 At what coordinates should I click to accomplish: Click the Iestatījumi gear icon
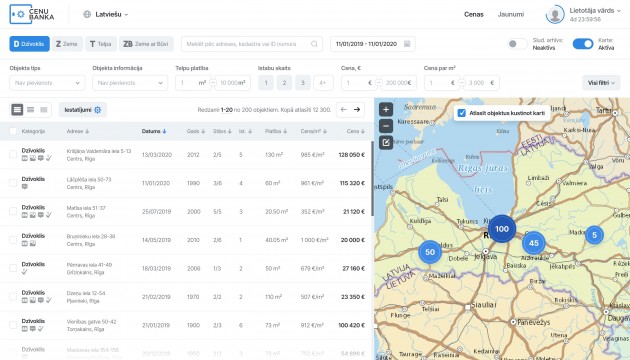(98, 110)
